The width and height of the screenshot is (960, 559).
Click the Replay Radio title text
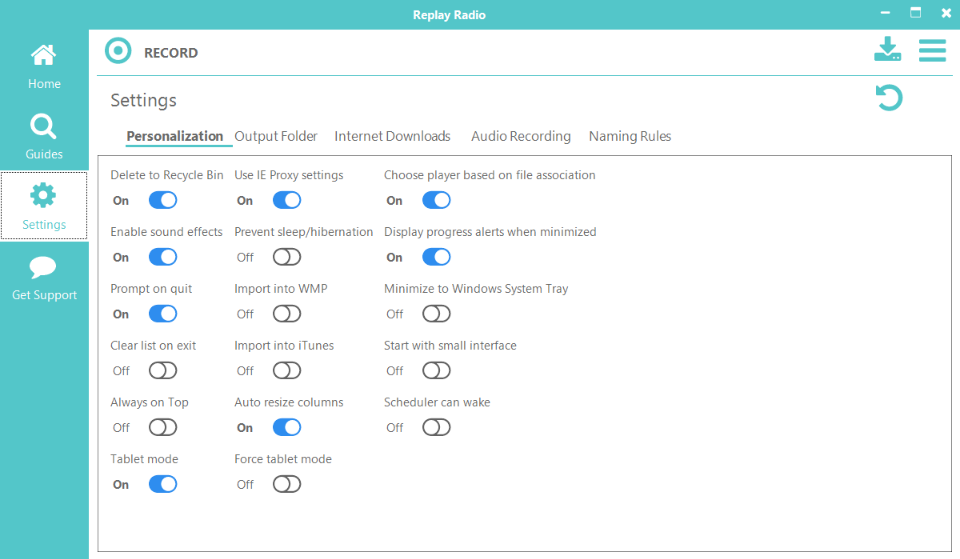click(x=449, y=15)
